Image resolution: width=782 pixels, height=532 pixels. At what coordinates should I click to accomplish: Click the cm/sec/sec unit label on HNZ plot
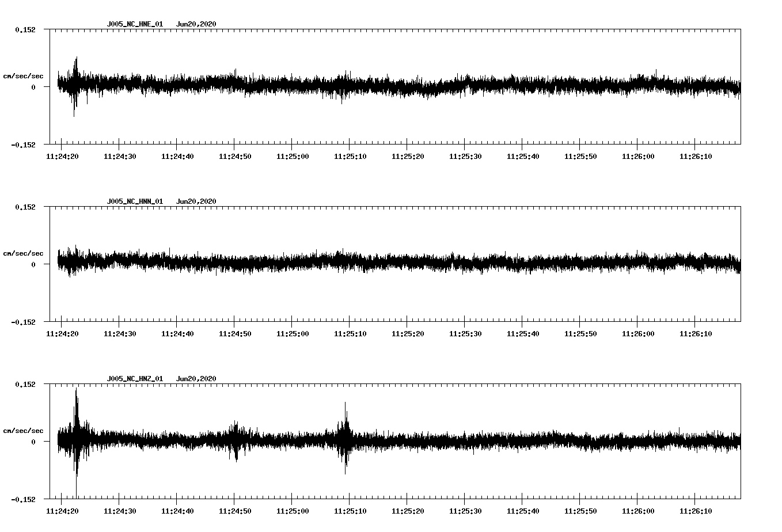[x=23, y=431]
